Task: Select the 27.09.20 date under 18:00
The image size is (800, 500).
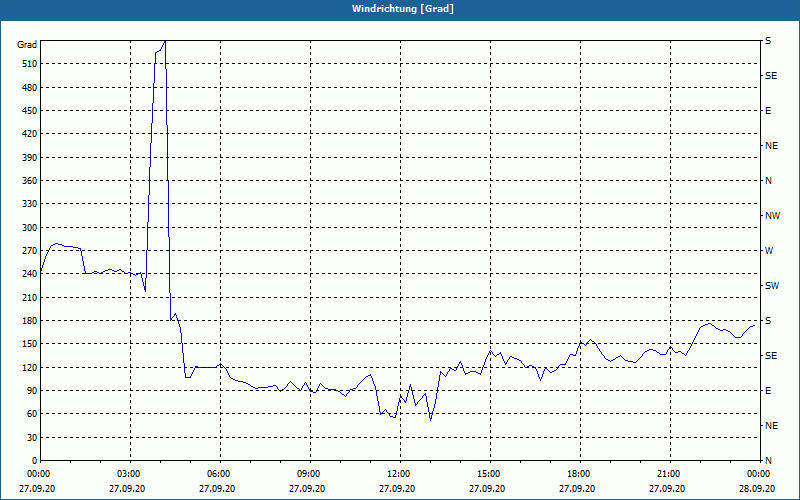Action: coord(577,489)
